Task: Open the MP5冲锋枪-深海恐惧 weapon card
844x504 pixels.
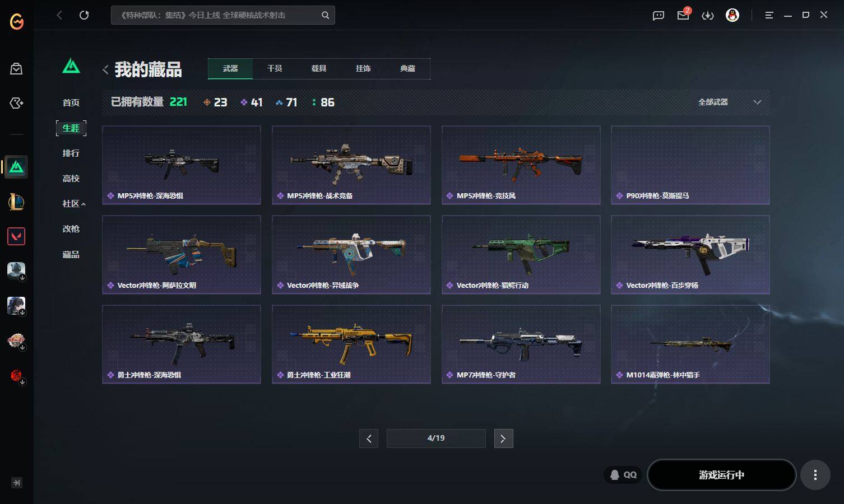Action: click(x=182, y=165)
